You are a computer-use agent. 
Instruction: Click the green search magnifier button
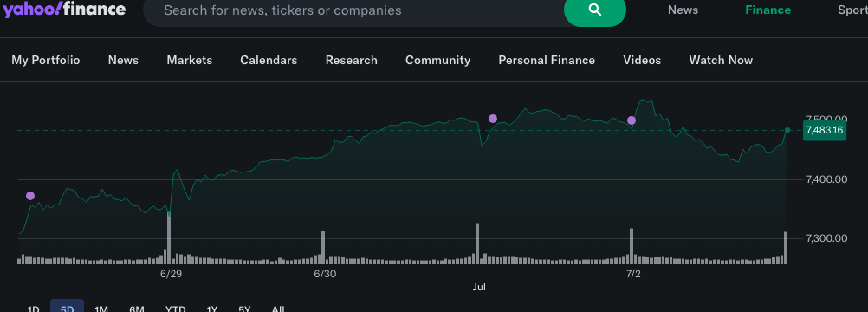[x=595, y=10]
